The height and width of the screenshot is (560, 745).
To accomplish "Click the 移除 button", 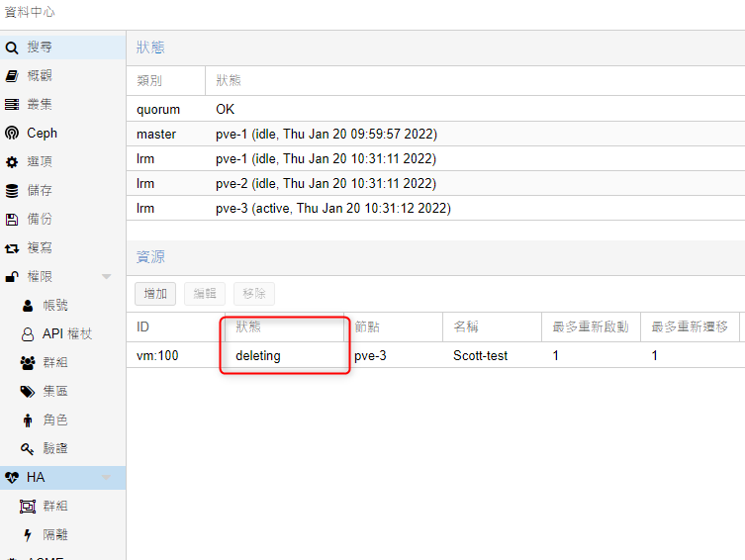I will click(254, 294).
